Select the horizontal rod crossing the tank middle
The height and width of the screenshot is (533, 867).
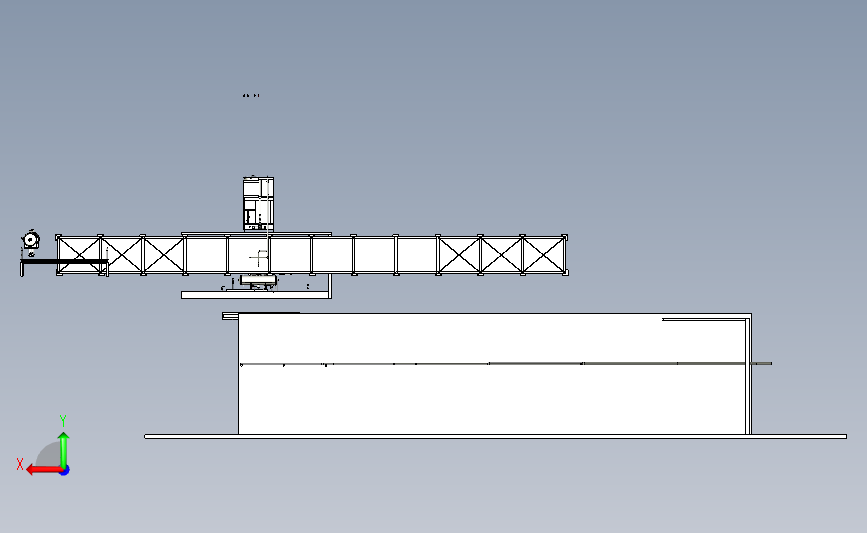(506, 364)
